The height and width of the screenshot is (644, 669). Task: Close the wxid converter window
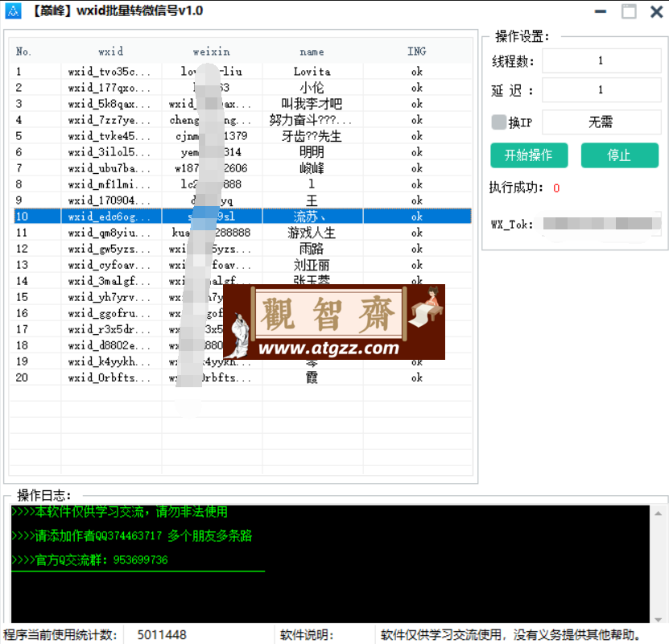[x=656, y=11]
